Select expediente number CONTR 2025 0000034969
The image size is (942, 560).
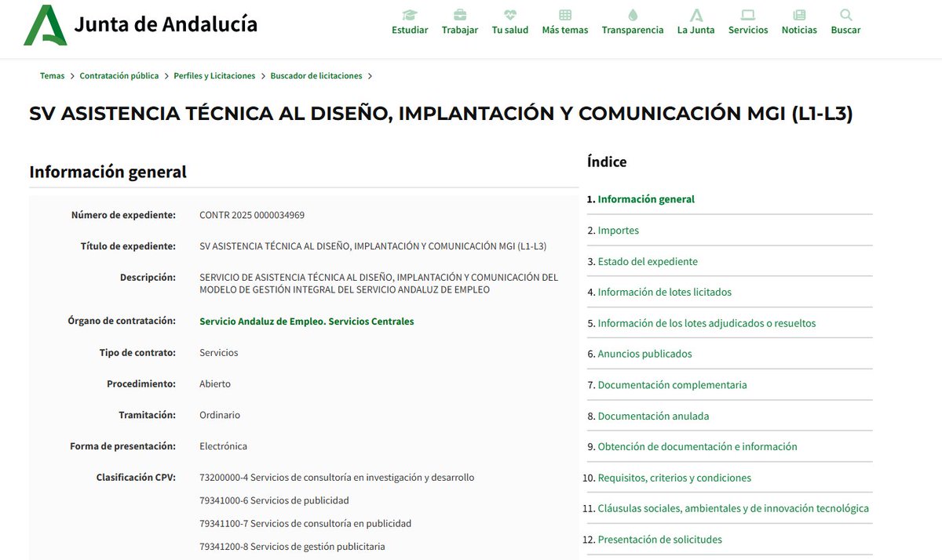pos(252,215)
